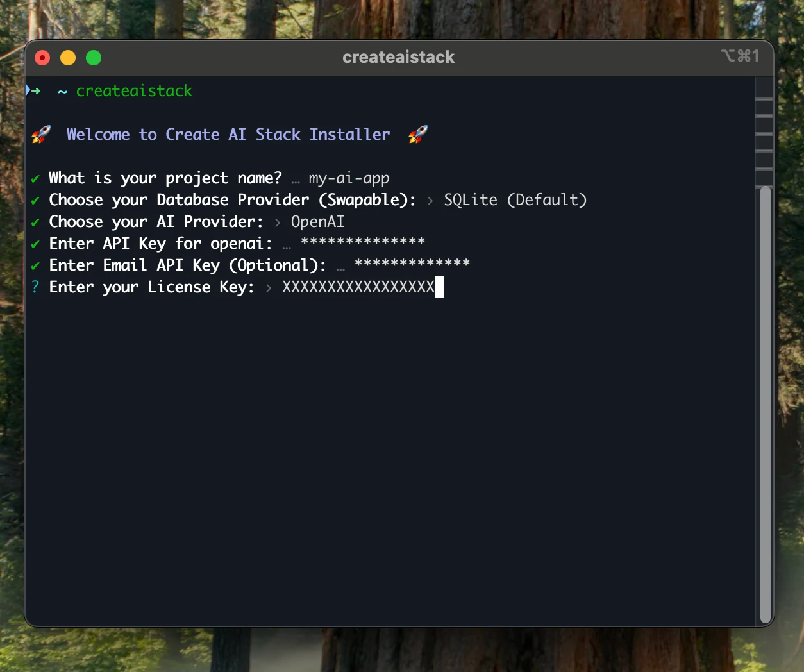The height and width of the screenshot is (672, 804).
Task: Select the 'OpenAI' provider answer
Action: 317,222
